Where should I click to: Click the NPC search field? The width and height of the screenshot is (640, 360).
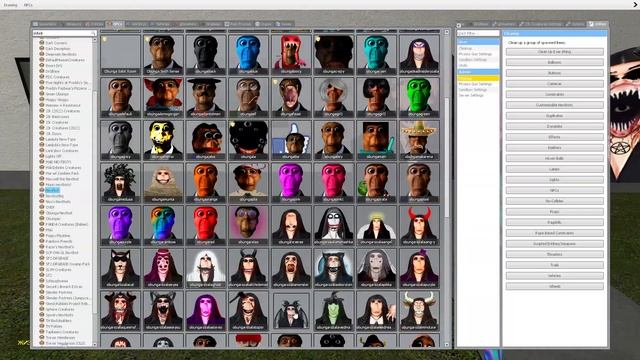click(64, 33)
